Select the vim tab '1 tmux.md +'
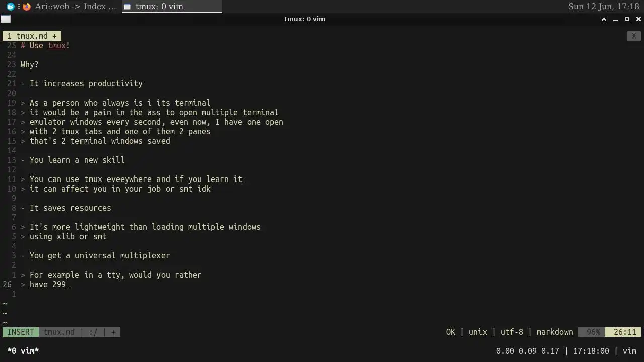Screen dimensions: 644x362 pos(32,36)
